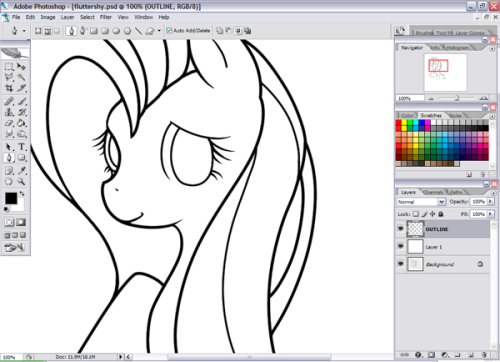The height and width of the screenshot is (362, 500).
Task: Select the Paint Bucket tool
Action: coord(21,123)
